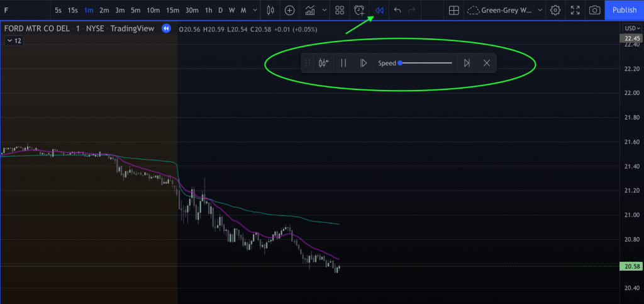The image size is (644, 304).
Task: Toggle bar replay rewind icon in toolbar
Action: (379, 10)
